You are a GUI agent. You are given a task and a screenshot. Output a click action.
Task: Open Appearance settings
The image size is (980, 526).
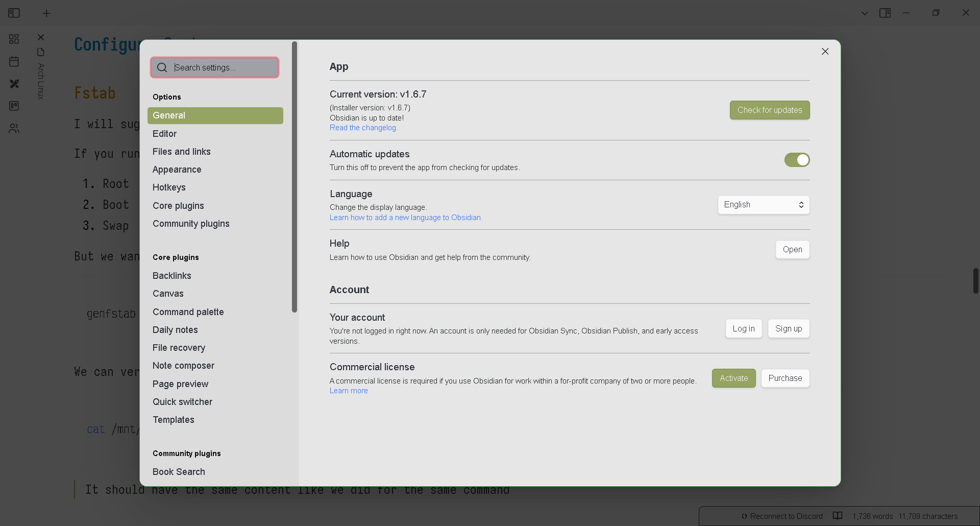(215, 170)
